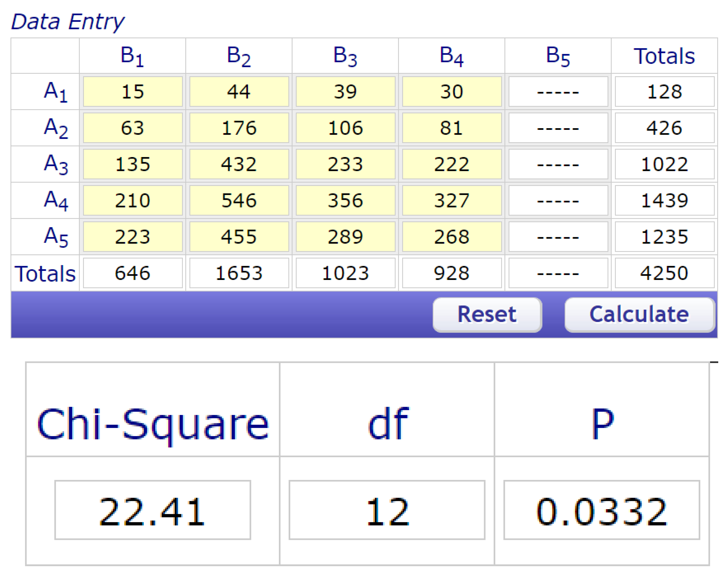Screen dimensions: 728x575
Task: Click the A4 B4 cell with 327
Action: pos(452,201)
